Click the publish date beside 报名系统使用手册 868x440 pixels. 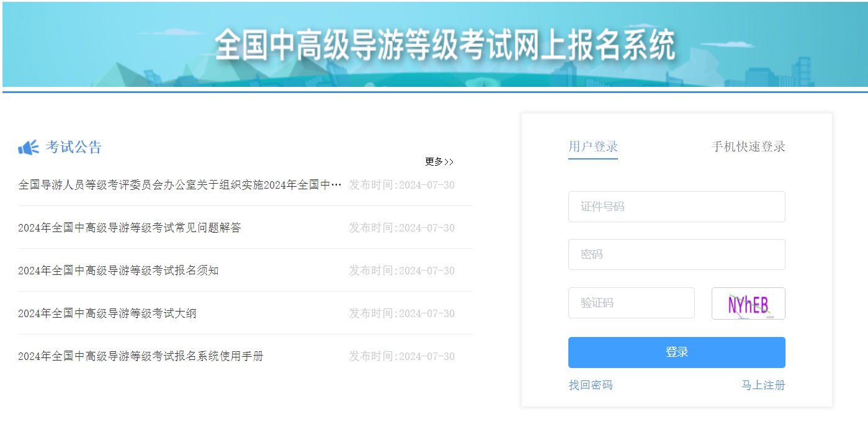[401, 356]
